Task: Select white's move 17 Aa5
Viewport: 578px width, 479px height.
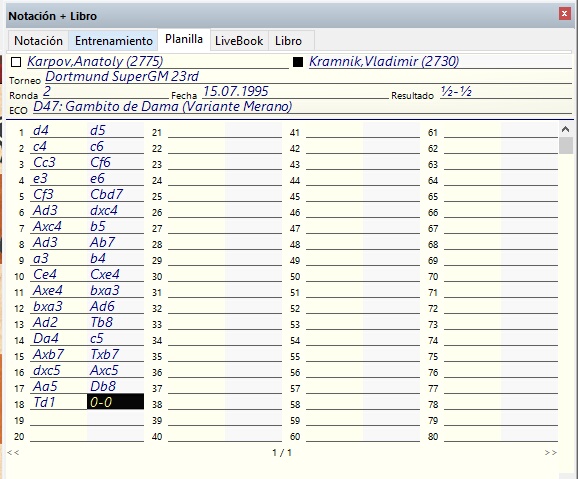Action: click(45, 386)
